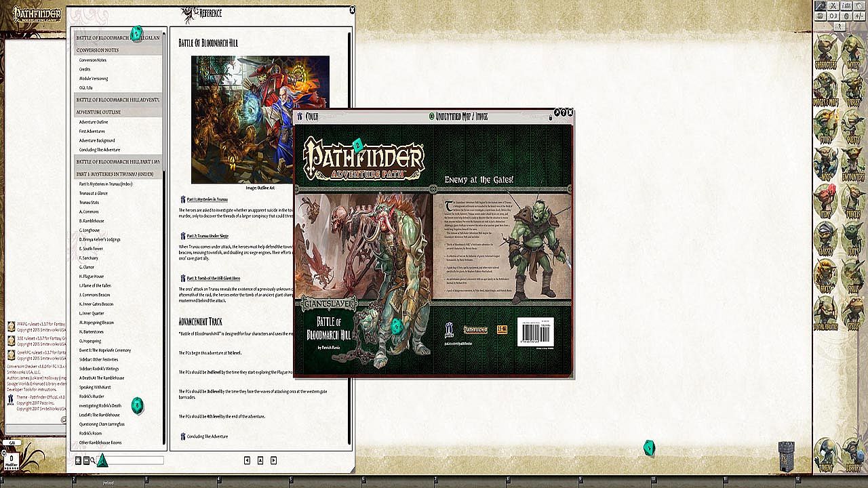Click the expand-all icon at index bottom

pos(78,461)
